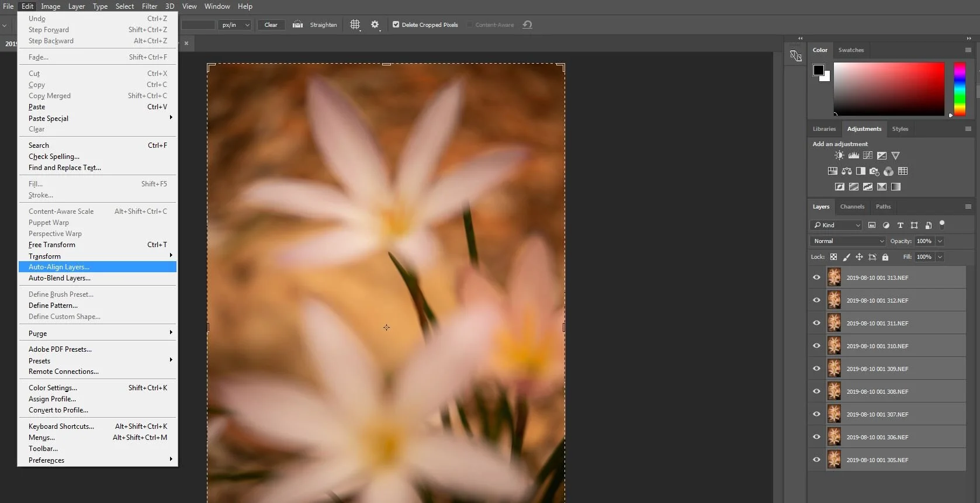Filter layers by smart objects

(x=928, y=225)
